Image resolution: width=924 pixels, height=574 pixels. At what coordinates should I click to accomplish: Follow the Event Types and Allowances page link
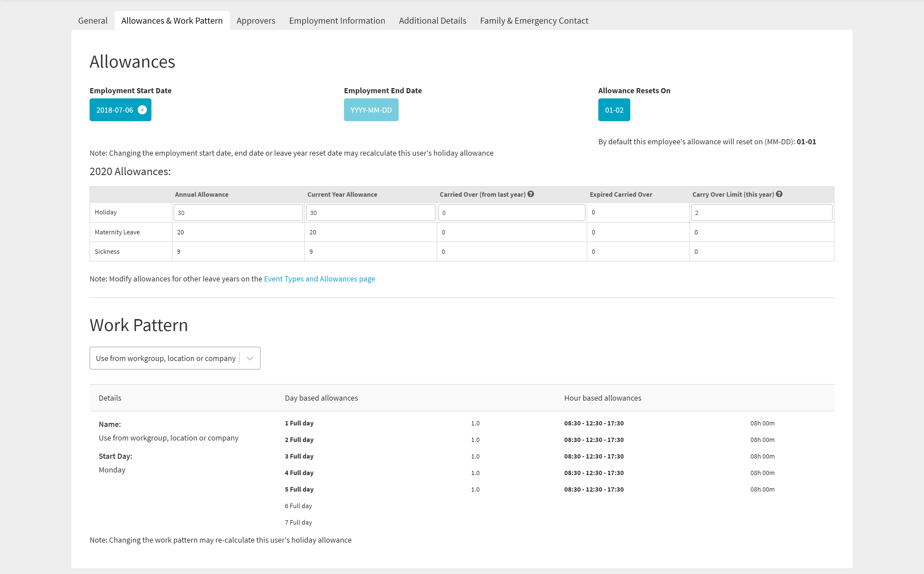tap(319, 279)
